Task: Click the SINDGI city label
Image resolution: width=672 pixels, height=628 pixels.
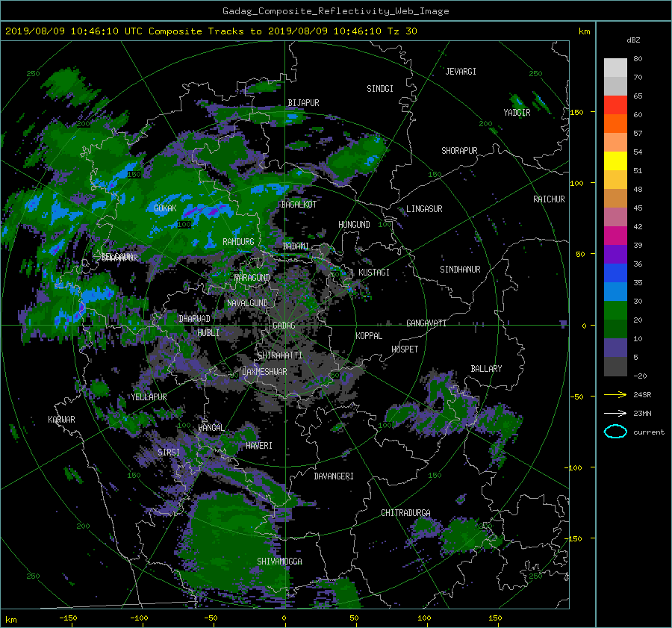Action: (380, 89)
